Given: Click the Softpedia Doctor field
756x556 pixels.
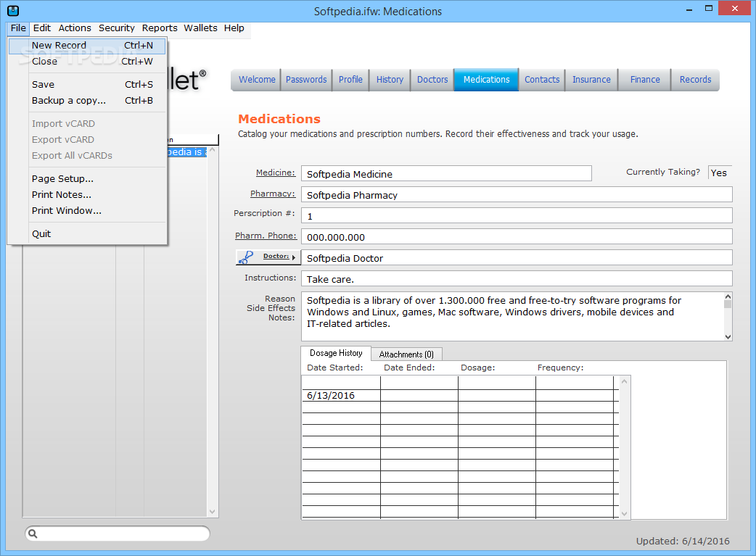Looking at the screenshot, I should [517, 258].
